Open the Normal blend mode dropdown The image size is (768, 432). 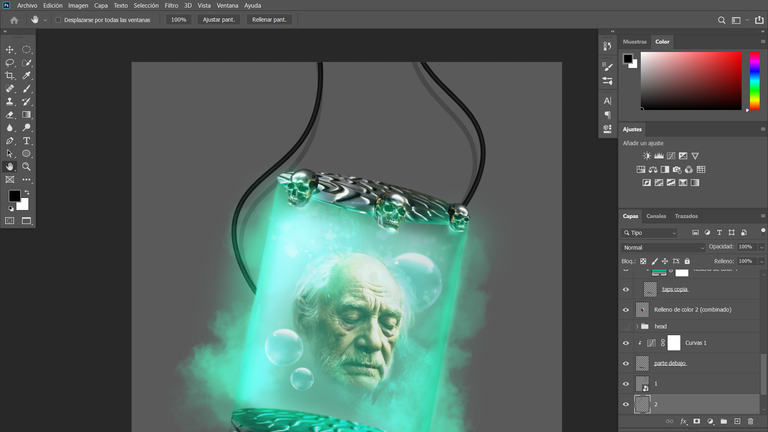point(663,247)
